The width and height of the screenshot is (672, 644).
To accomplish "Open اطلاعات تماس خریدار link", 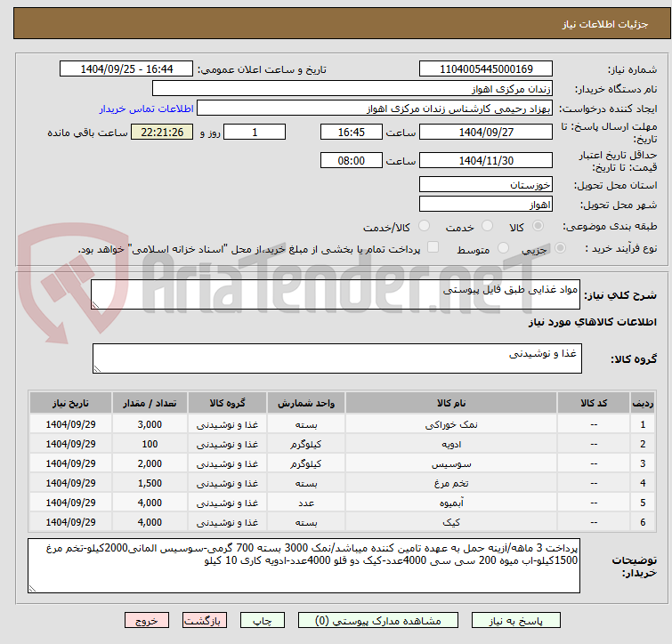I will 147,109.
